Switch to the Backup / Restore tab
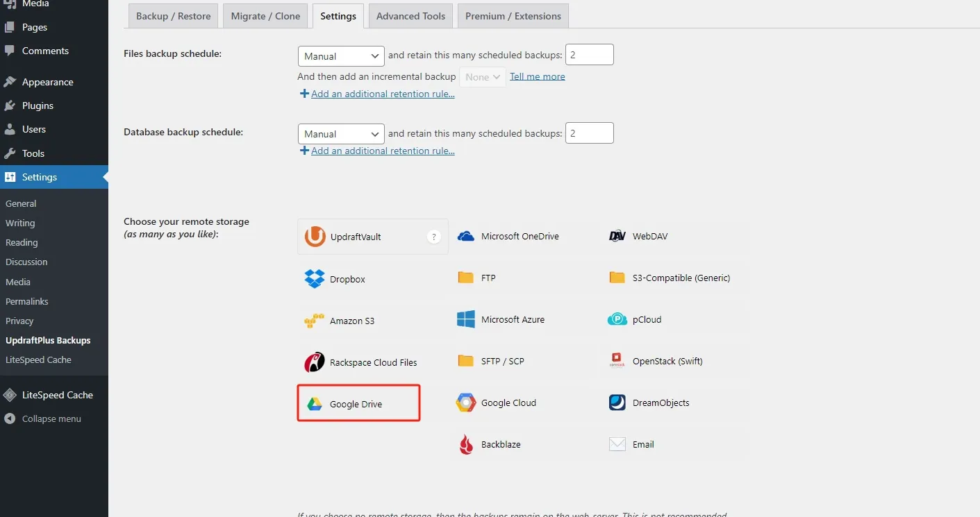Image resolution: width=980 pixels, height=517 pixels. [173, 16]
